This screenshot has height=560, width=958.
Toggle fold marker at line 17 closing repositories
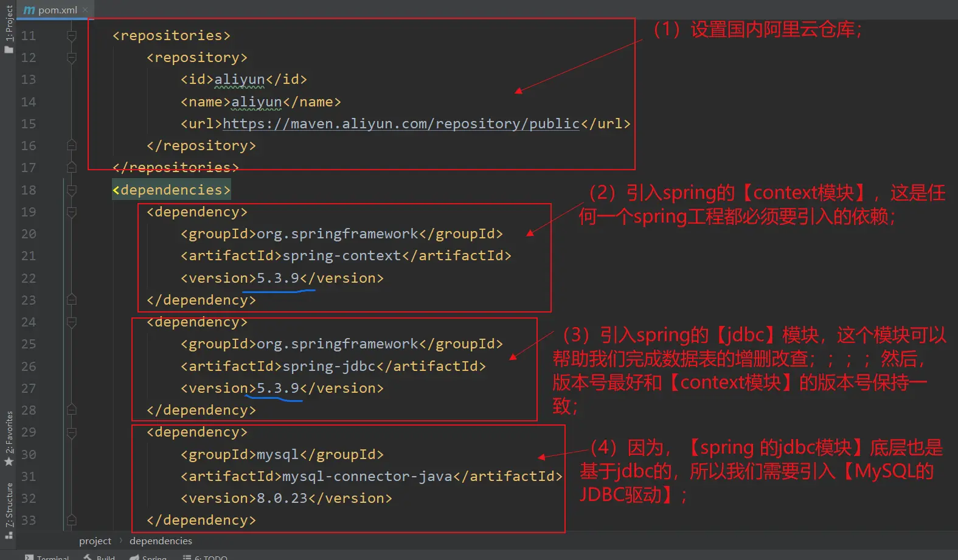(71, 168)
